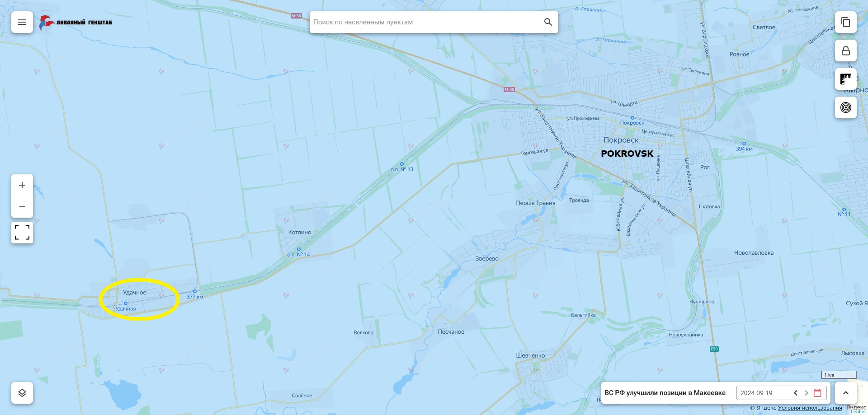Click the № 11 stop marker
The width and height of the screenshot is (868, 415).
tap(844, 209)
